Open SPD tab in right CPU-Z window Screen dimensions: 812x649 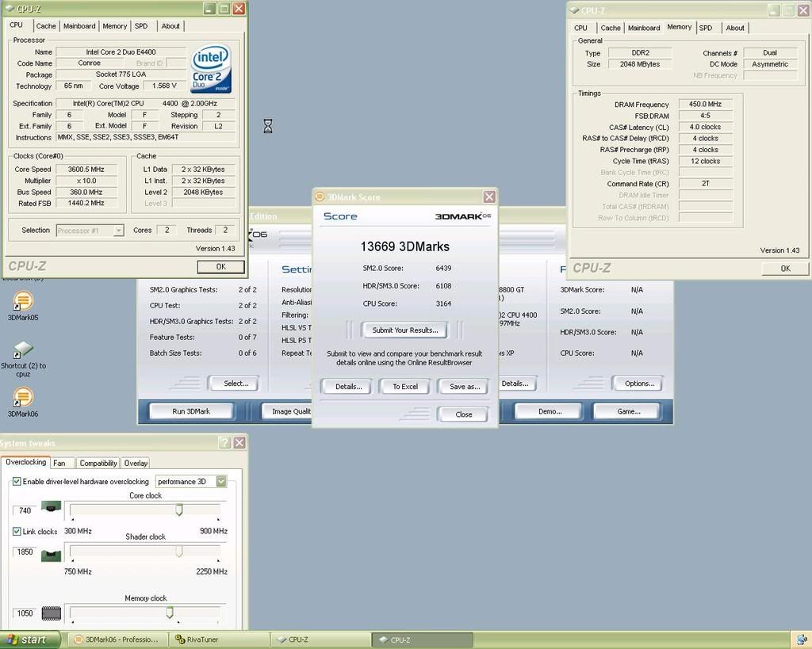point(706,28)
